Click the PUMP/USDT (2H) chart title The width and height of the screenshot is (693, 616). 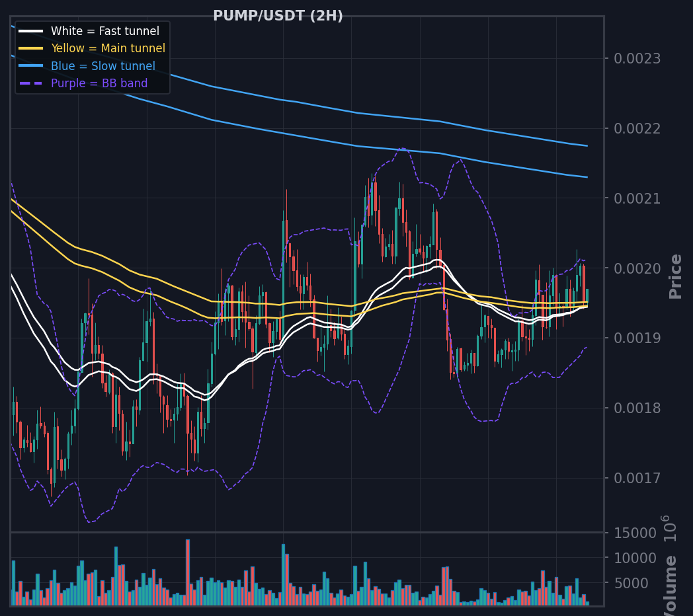278,16
